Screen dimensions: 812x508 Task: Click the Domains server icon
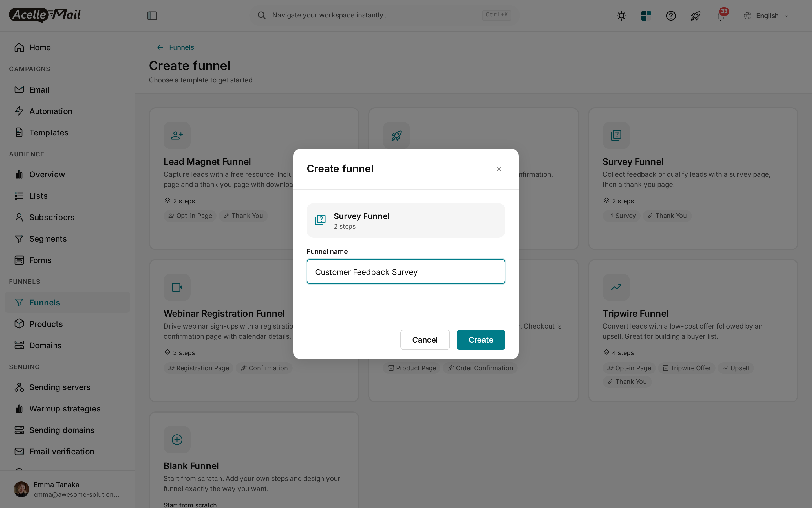[x=19, y=345]
